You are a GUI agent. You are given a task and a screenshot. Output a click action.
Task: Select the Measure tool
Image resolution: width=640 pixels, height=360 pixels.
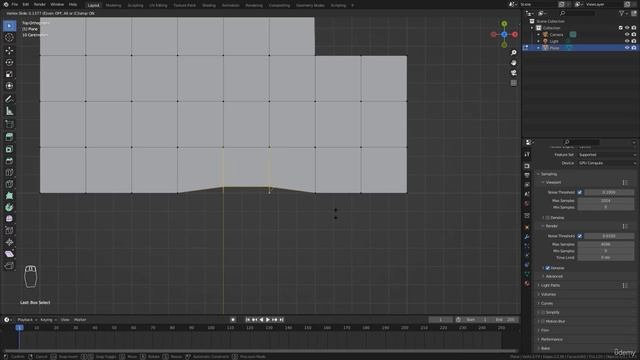click(9, 111)
